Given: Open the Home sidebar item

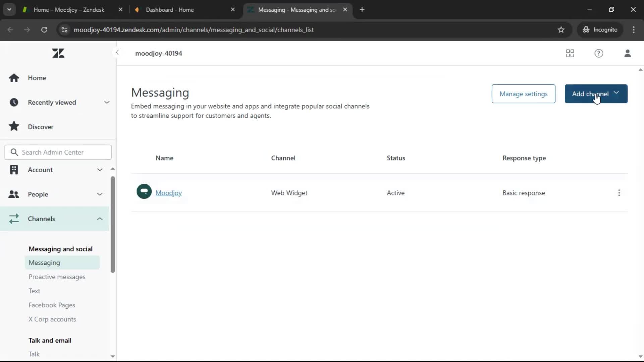Looking at the screenshot, I should tap(37, 78).
